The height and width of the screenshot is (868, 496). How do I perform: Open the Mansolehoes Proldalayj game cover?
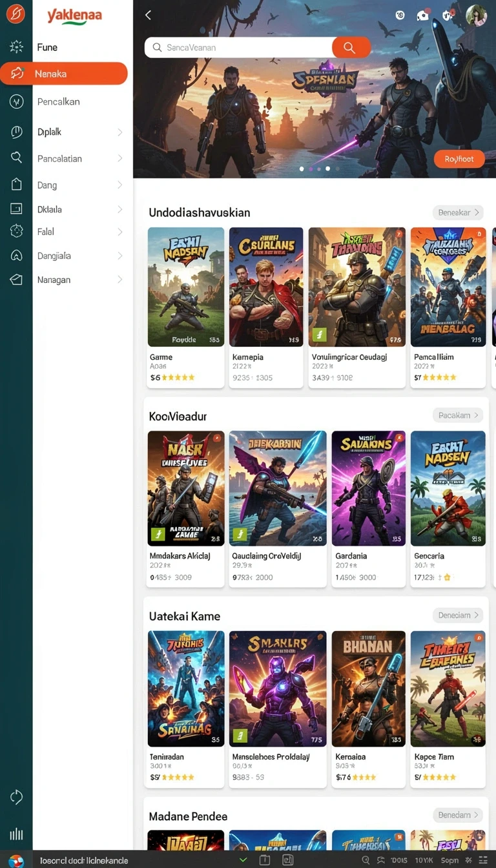(278, 688)
